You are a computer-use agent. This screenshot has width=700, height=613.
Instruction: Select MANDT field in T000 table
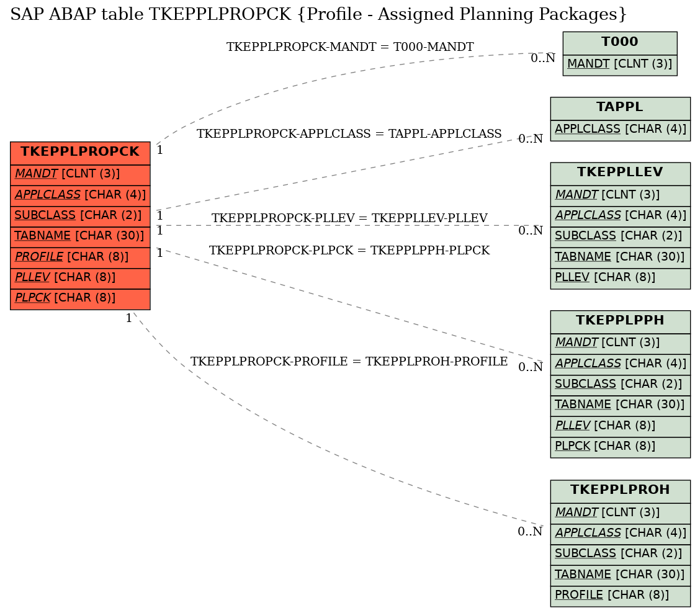[x=620, y=65]
